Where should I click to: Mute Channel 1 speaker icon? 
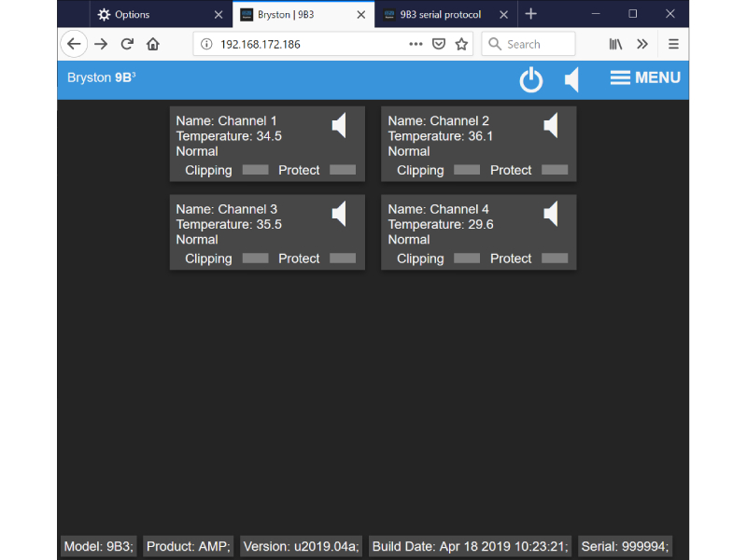(x=339, y=125)
